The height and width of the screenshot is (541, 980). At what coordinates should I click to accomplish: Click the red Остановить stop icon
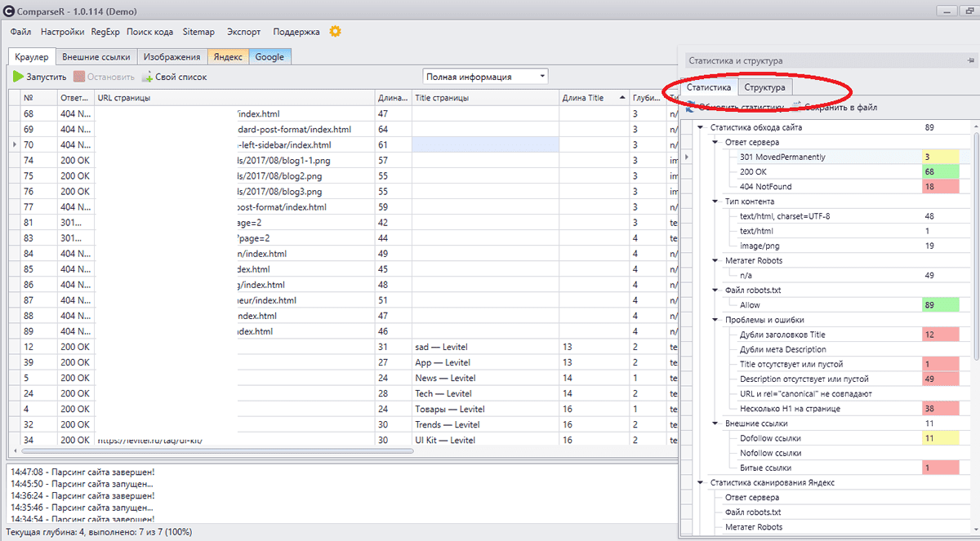pos(79,77)
